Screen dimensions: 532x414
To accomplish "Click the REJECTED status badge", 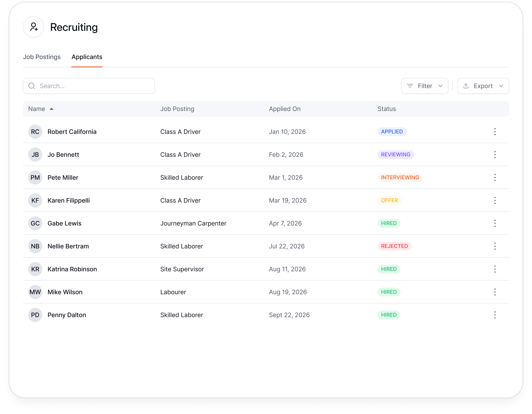I will (394, 246).
